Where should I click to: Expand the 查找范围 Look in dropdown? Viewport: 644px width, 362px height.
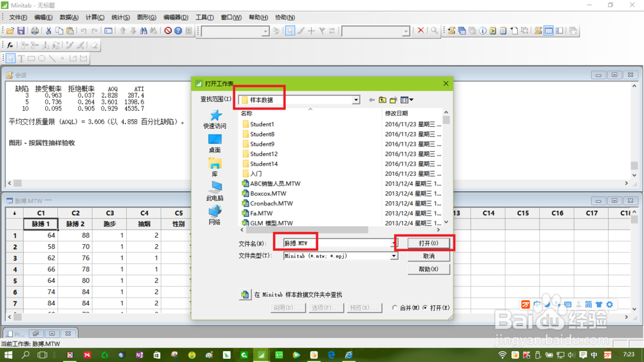pyautogui.click(x=355, y=100)
